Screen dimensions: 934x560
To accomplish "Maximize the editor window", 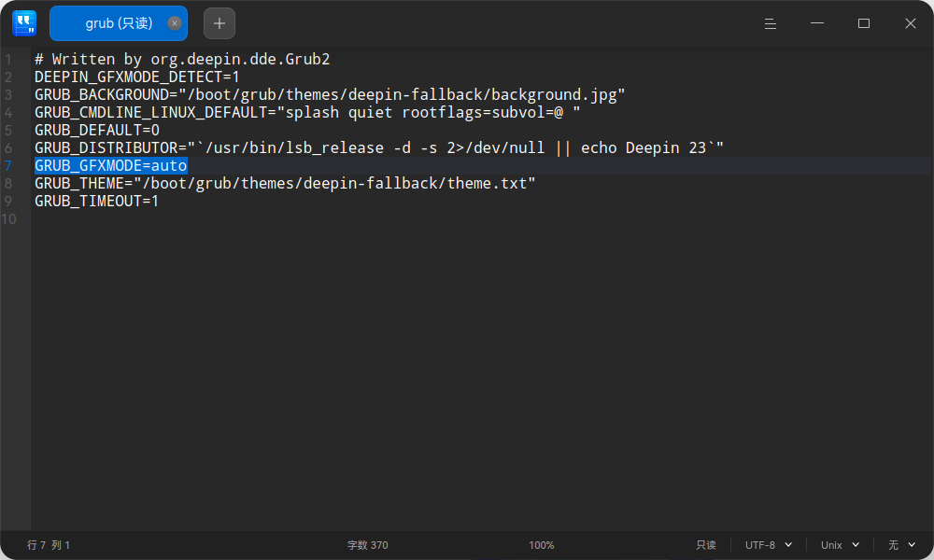I will pos(864,23).
